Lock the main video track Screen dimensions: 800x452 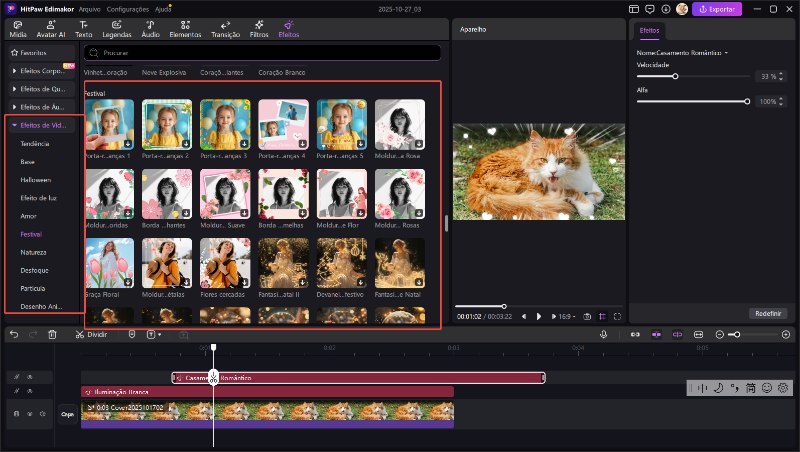pyautogui.click(x=16, y=414)
